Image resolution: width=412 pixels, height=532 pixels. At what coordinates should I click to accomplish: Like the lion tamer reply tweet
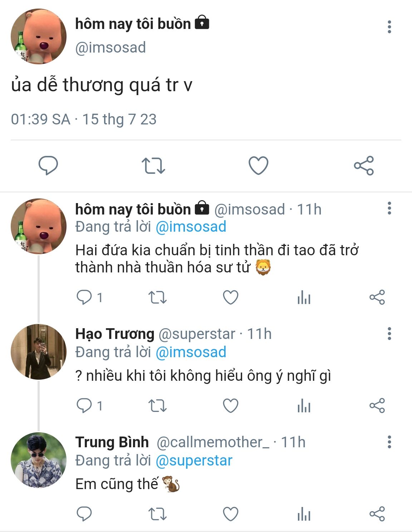click(x=231, y=297)
